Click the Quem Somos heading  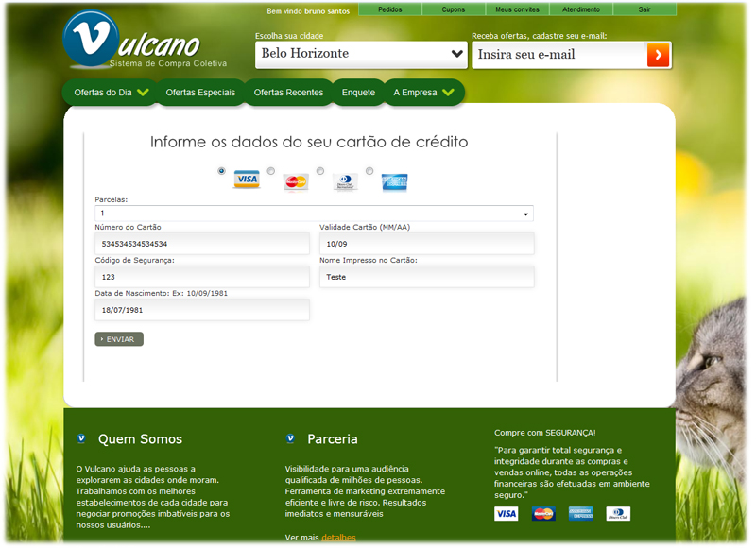140,439
